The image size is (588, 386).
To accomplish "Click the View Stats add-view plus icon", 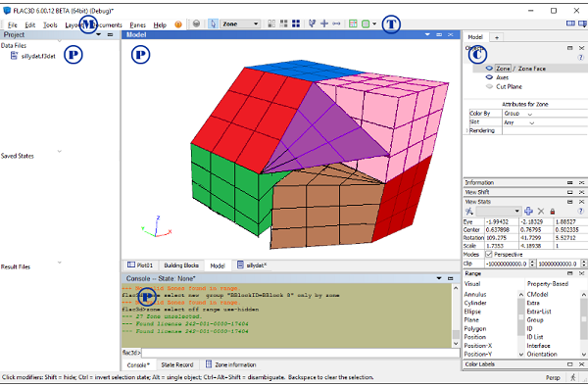I will coord(529,212).
